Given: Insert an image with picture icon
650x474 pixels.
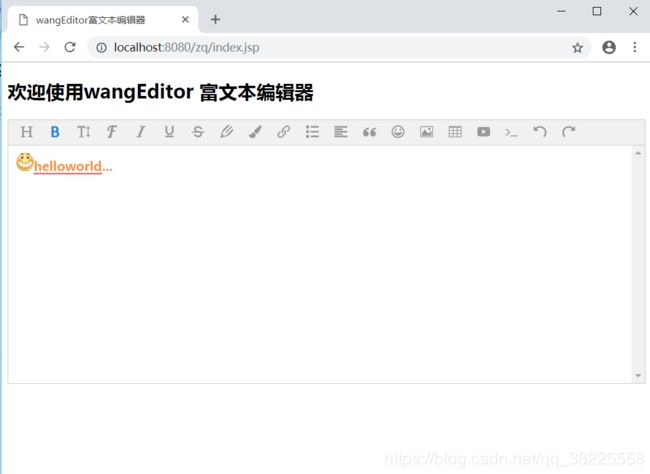Looking at the screenshot, I should (x=427, y=132).
